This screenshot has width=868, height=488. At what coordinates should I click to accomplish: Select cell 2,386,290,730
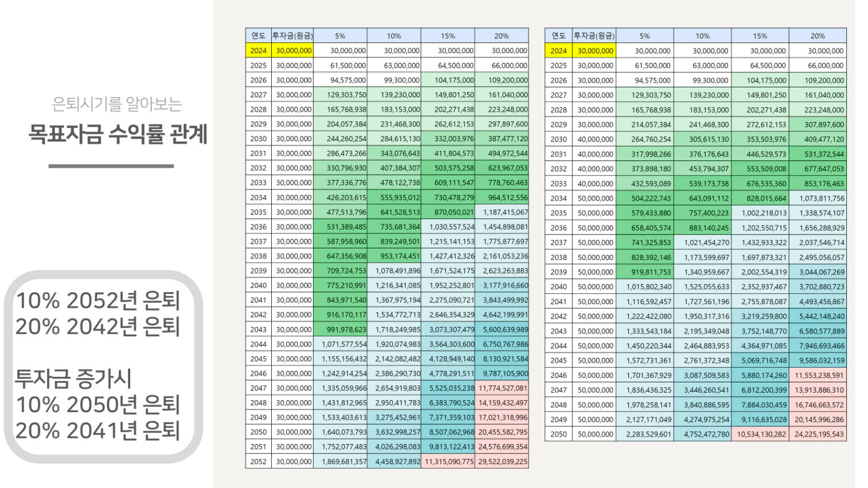(x=394, y=373)
